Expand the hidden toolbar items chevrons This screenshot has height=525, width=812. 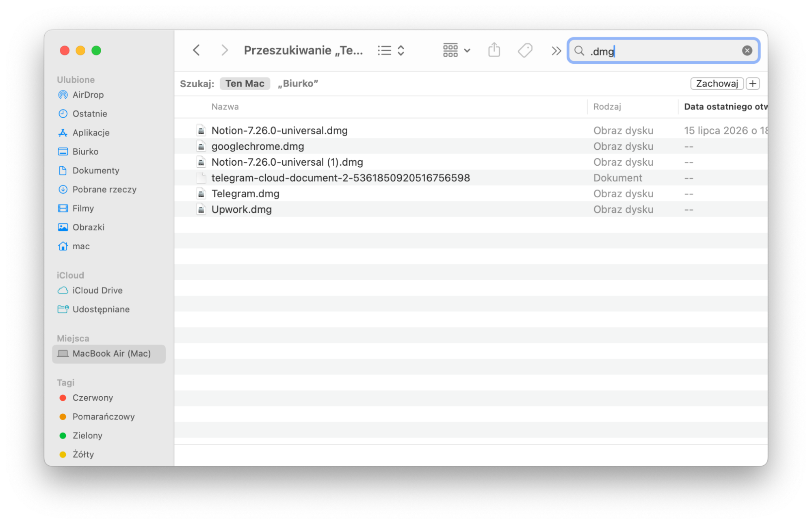[556, 51]
